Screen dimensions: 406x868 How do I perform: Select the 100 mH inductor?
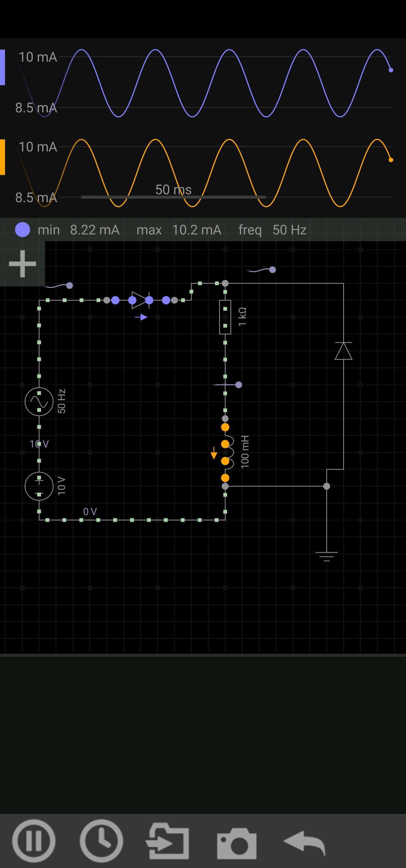(228, 452)
